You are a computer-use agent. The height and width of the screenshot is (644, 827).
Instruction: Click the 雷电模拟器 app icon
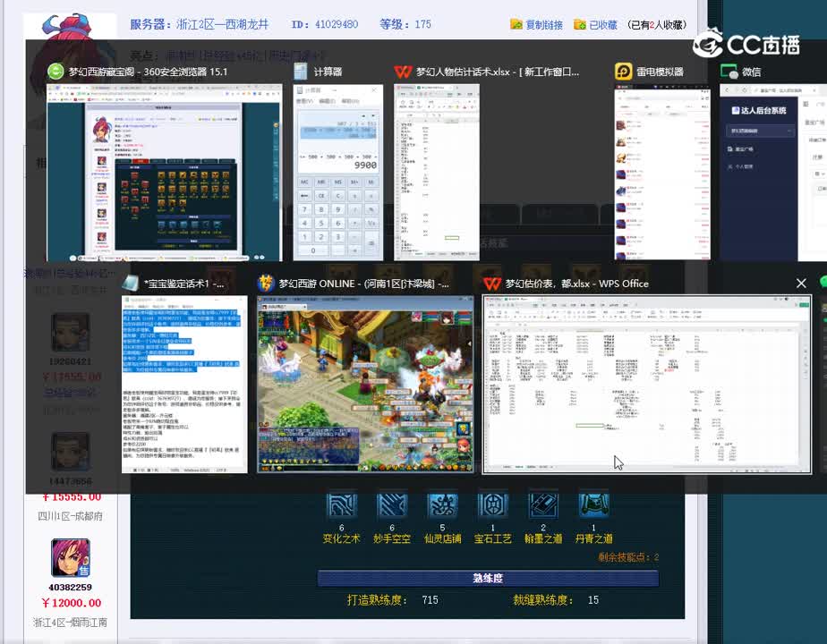624,72
